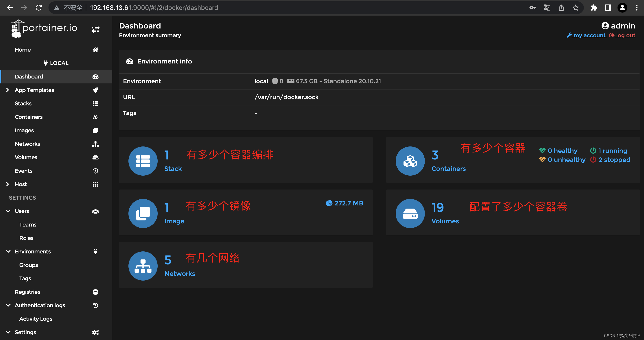
Task: Click the Google Translate icon in address bar
Action: point(547,8)
